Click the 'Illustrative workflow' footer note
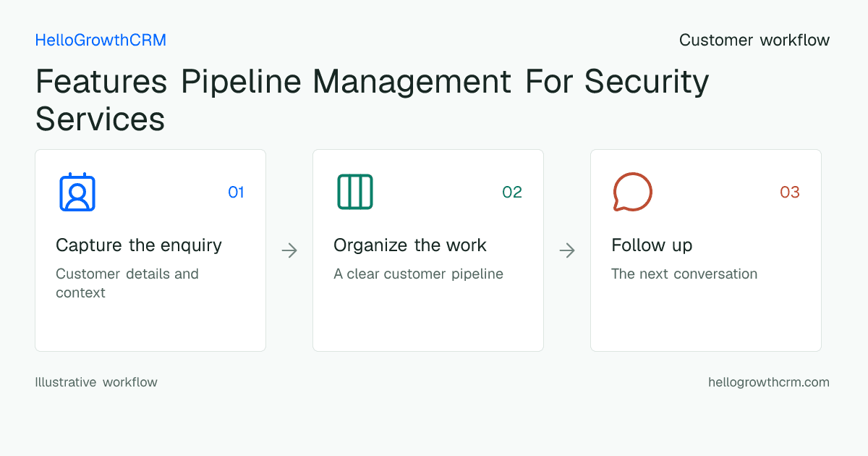 pyautogui.click(x=96, y=381)
